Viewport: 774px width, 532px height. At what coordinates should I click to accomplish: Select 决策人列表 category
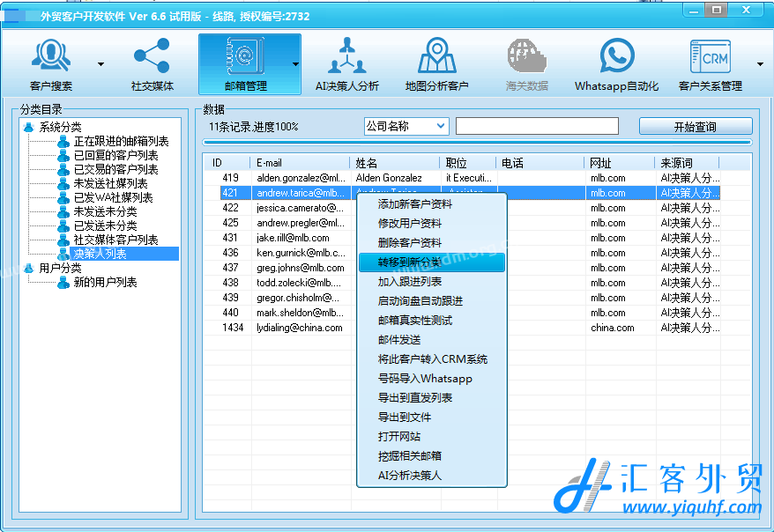pos(100,254)
